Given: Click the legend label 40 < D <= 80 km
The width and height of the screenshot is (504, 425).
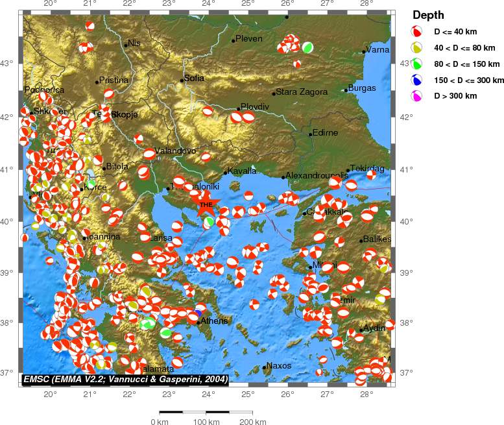Looking at the screenshot, I should click(464, 48).
